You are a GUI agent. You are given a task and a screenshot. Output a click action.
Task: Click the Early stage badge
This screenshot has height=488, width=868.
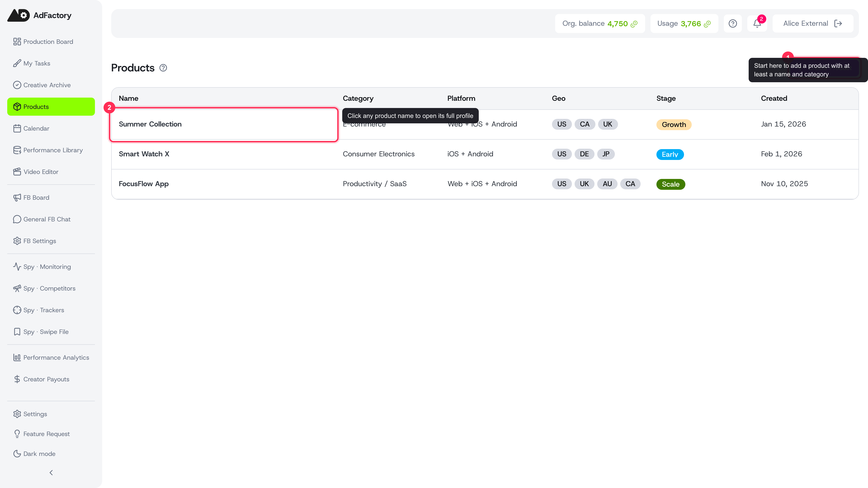(x=670, y=154)
